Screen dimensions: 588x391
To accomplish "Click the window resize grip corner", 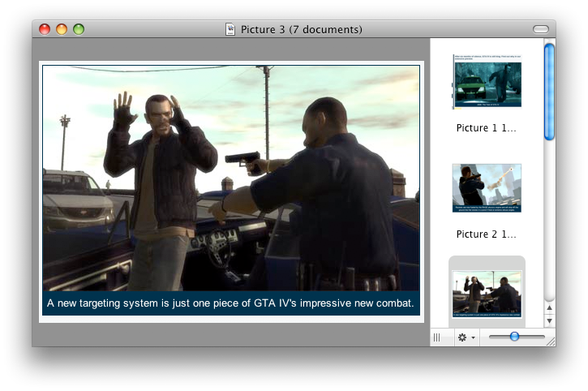I will click(x=551, y=341).
